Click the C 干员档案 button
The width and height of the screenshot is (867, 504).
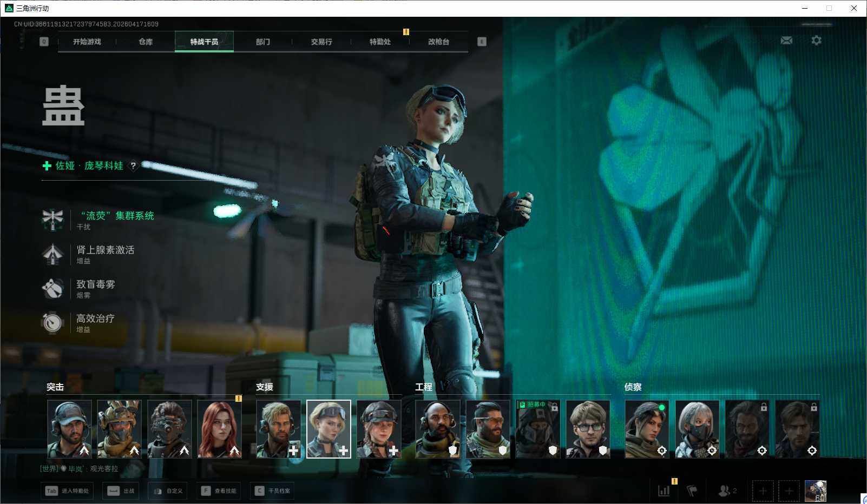point(272,491)
